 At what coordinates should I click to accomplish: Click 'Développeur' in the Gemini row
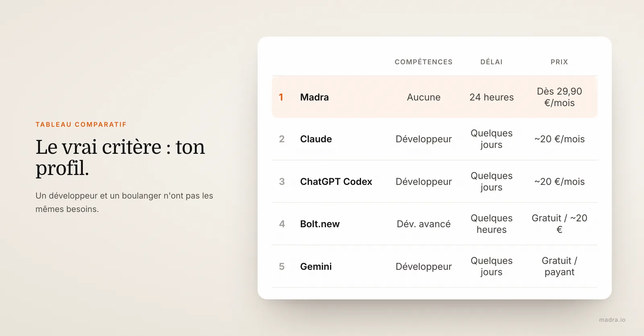[x=423, y=266]
